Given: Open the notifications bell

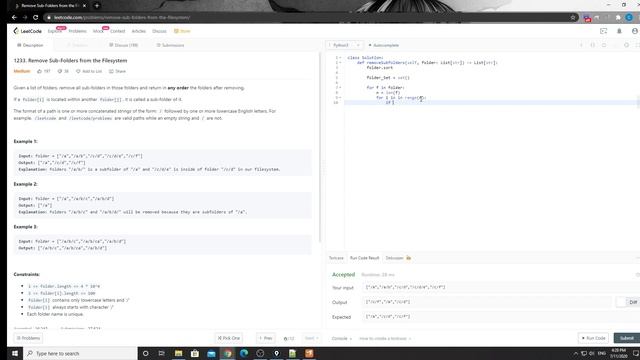Looking at the screenshot, I should click(x=619, y=31).
